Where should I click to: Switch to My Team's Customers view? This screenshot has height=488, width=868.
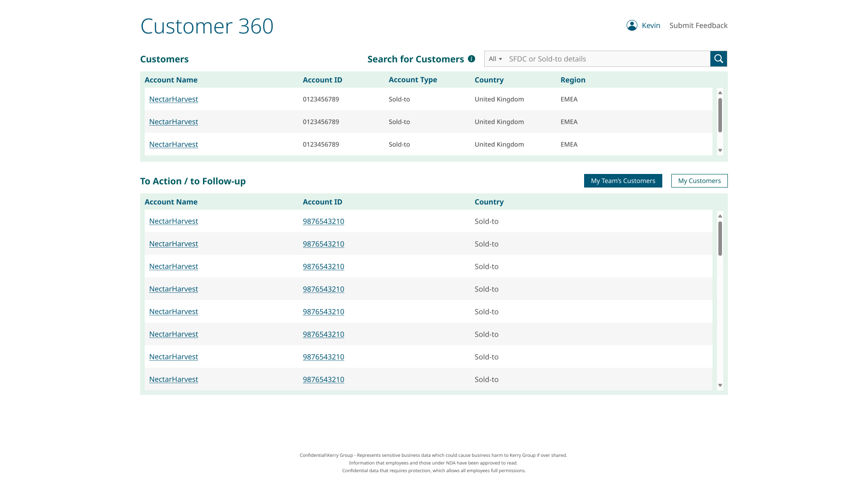pos(623,181)
